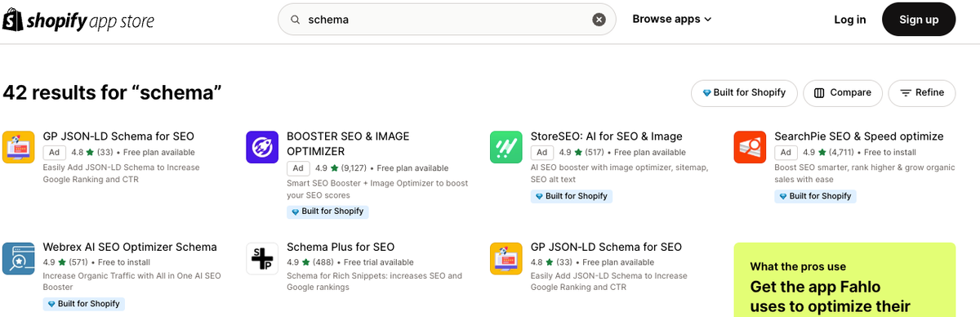The image size is (980, 317).
Task: Open the Log in link
Action: pyautogui.click(x=850, y=20)
